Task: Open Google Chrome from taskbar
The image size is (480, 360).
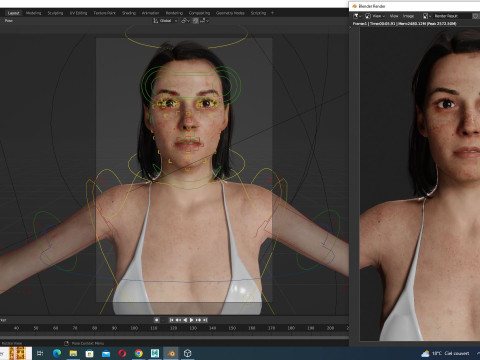Action: click(139, 353)
